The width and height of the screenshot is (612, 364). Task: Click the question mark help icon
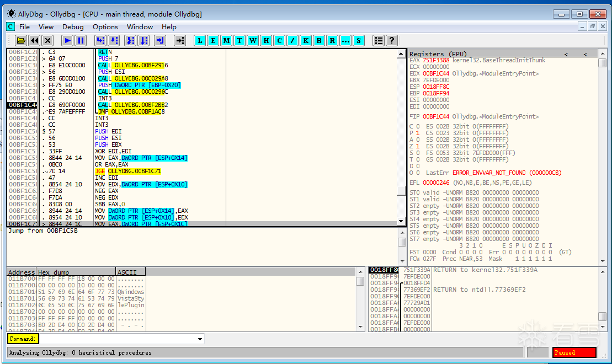click(392, 41)
